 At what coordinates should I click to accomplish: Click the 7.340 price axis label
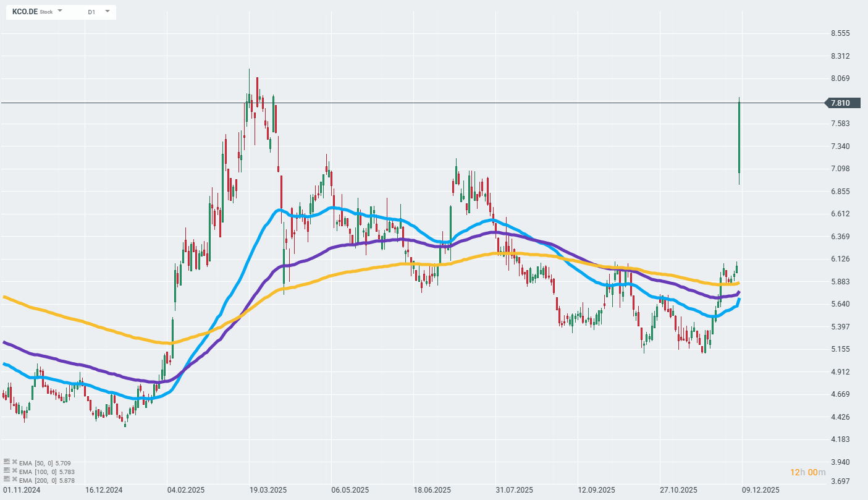click(841, 146)
